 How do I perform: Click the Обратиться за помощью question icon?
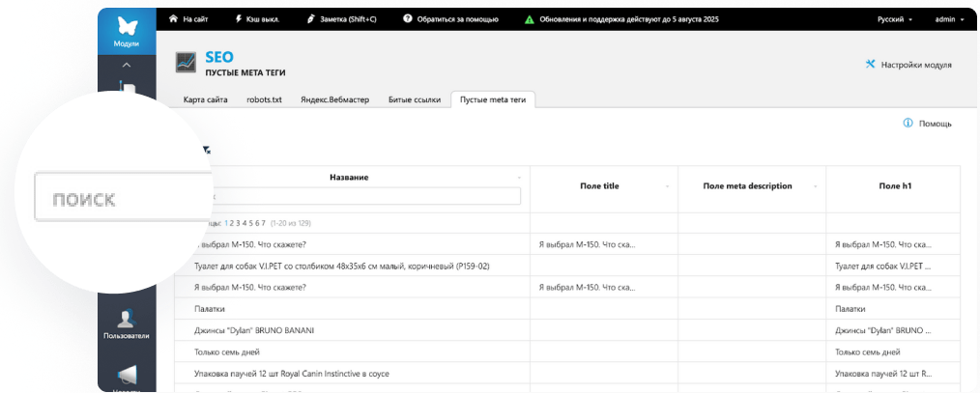tap(408, 18)
